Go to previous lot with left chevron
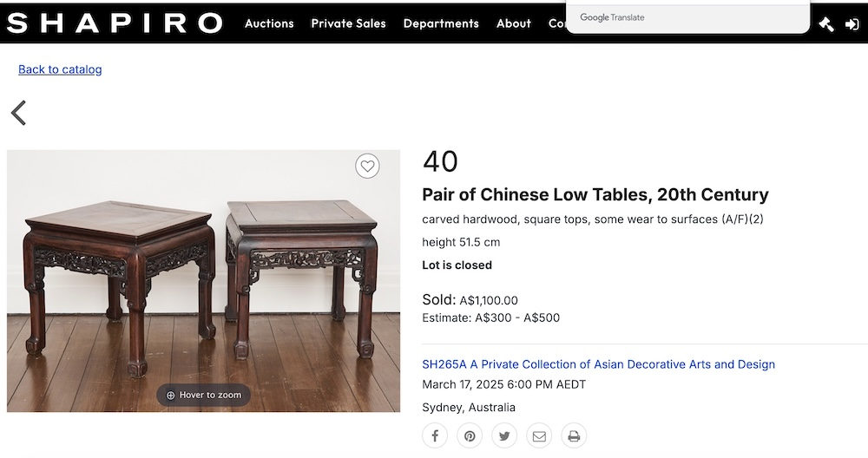Screen dimensions: 868x458 point(18,113)
